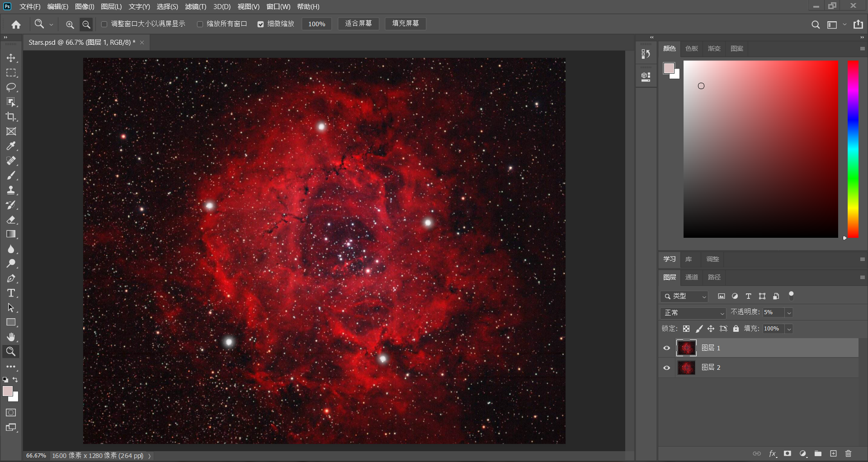Select the History Brush tool
The height and width of the screenshot is (462, 868).
tap(11, 205)
